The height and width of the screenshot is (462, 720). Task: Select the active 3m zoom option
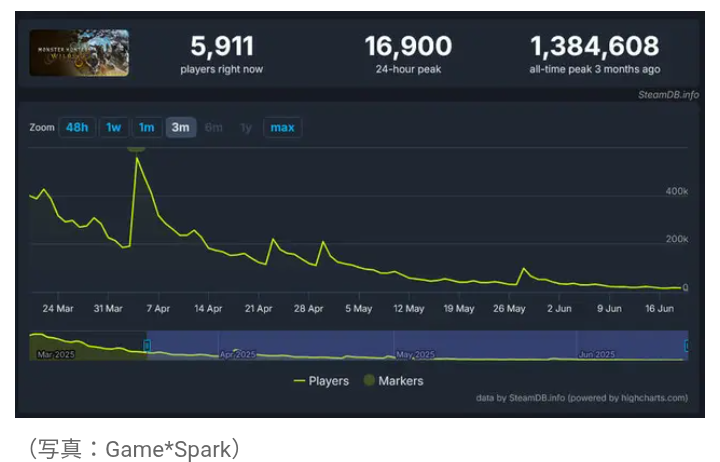180,127
